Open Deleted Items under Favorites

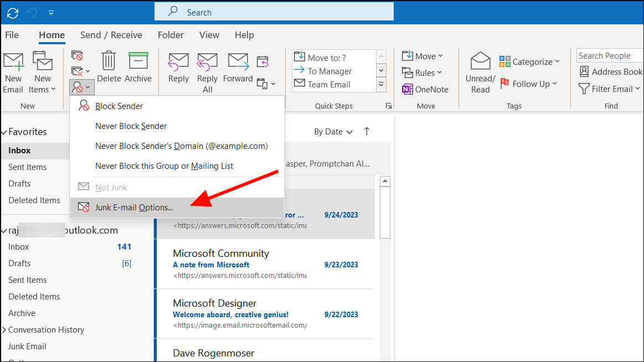click(34, 200)
